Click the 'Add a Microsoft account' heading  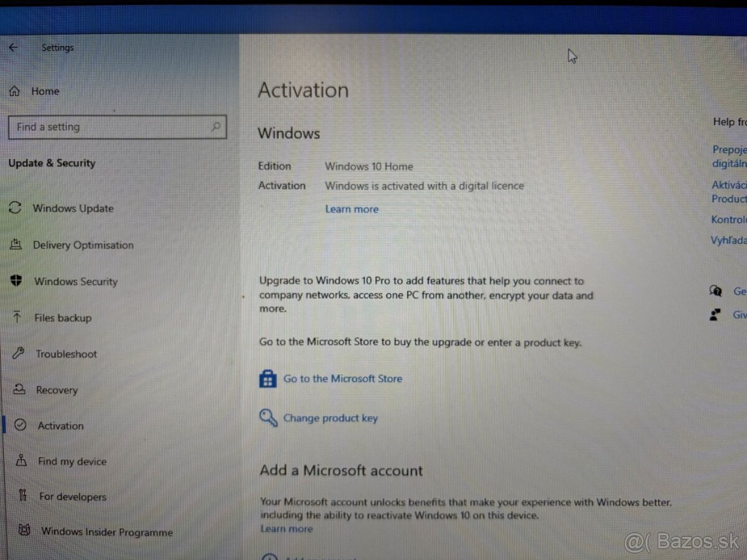pyautogui.click(x=342, y=470)
